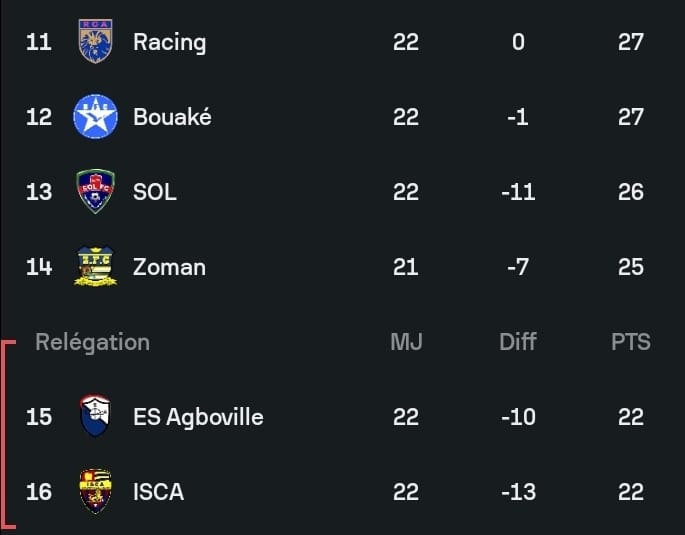This screenshot has height=535, width=685.
Task: Click the SOL FC shield badge
Action: pos(95,192)
